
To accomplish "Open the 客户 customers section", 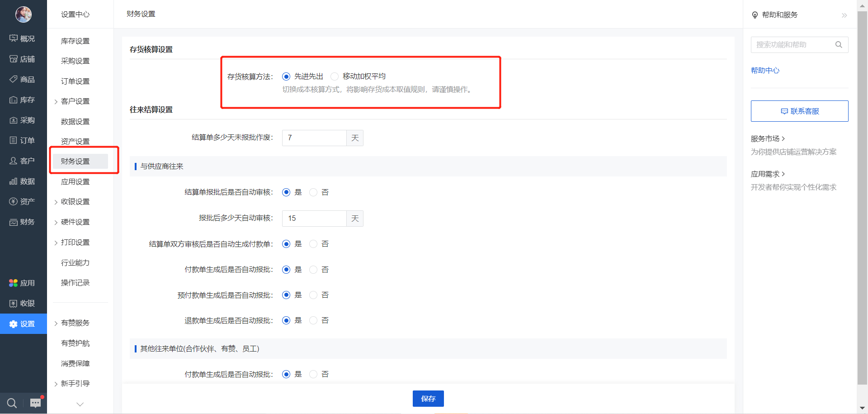I will (23, 161).
